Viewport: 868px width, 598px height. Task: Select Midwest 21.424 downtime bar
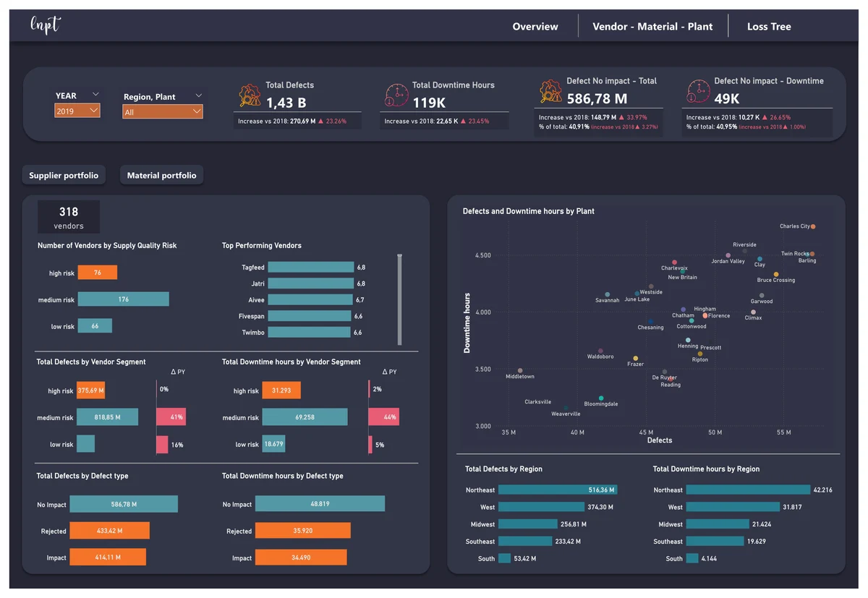click(718, 524)
